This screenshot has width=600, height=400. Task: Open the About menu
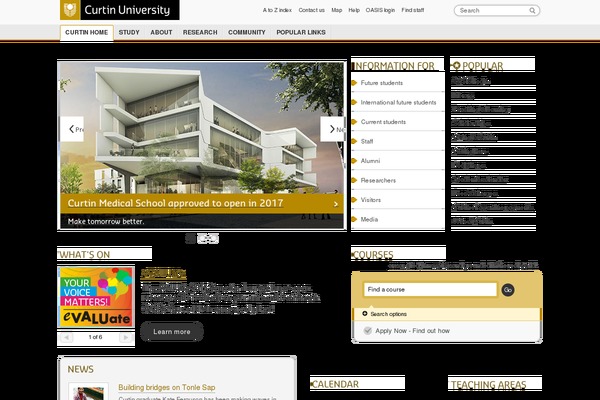pos(161,33)
